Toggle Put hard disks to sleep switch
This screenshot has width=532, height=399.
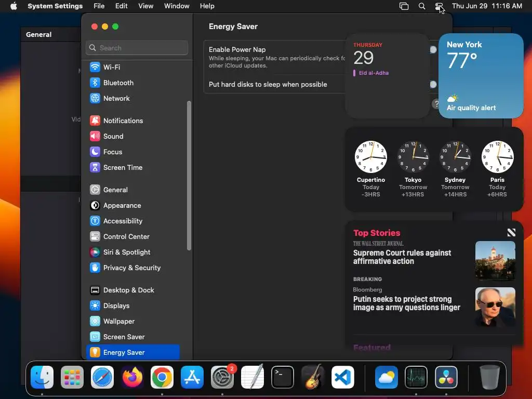click(433, 84)
